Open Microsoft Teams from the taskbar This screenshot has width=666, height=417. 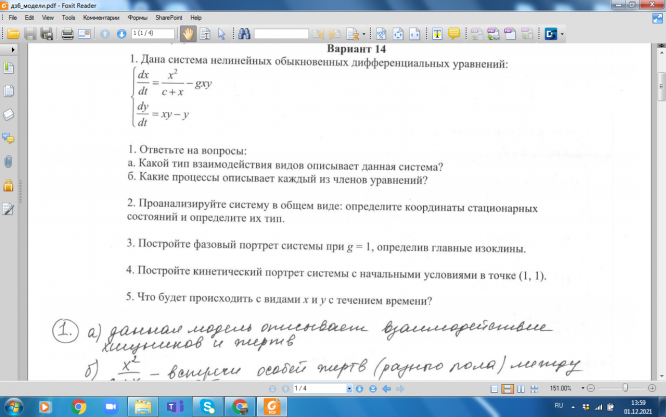click(175, 407)
